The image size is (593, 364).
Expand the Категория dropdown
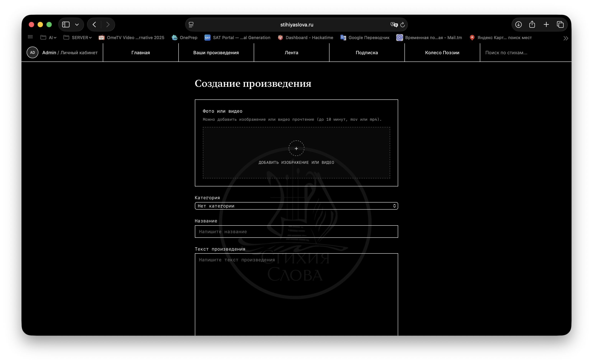[296, 206]
